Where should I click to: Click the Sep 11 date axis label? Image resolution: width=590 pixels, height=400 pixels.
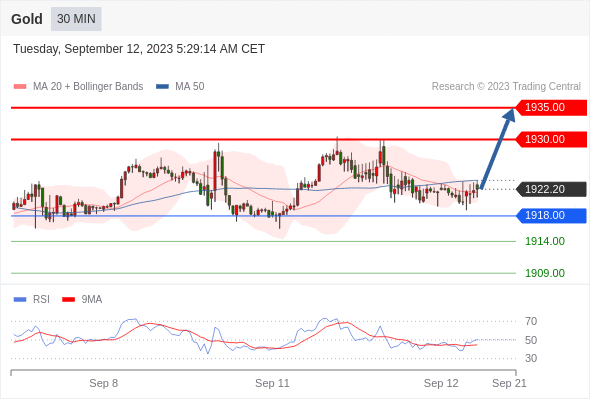coord(272,383)
